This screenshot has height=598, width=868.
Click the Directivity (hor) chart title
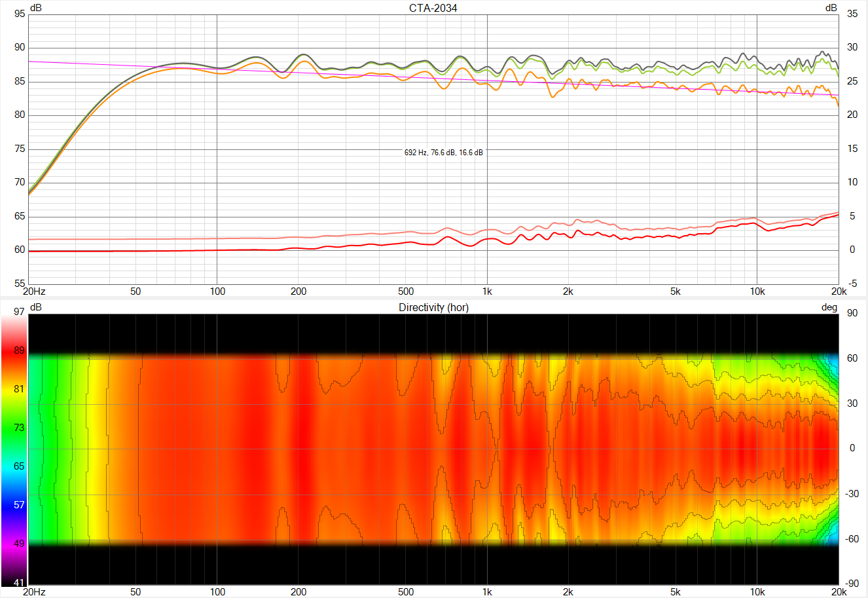tap(433, 307)
